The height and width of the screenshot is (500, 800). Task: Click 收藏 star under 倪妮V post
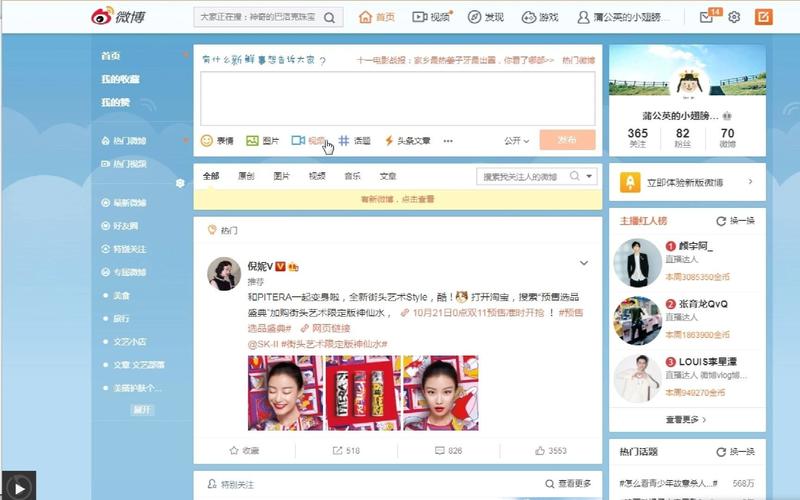[x=244, y=451]
